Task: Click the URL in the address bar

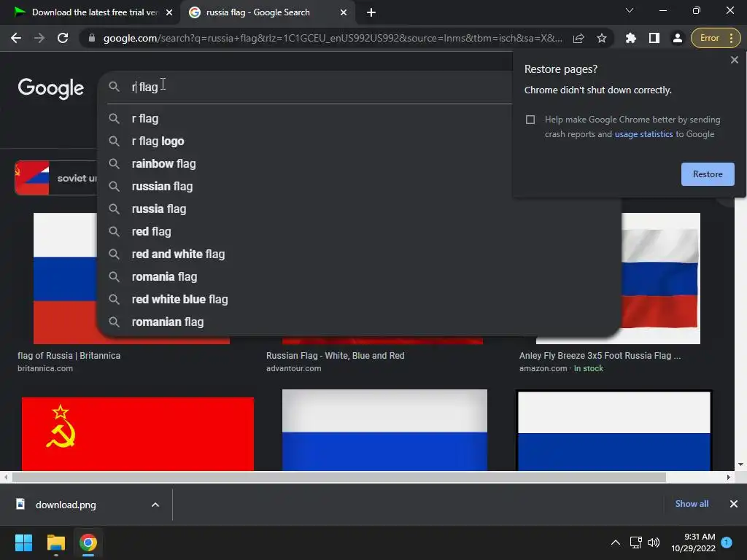Action: coord(332,38)
